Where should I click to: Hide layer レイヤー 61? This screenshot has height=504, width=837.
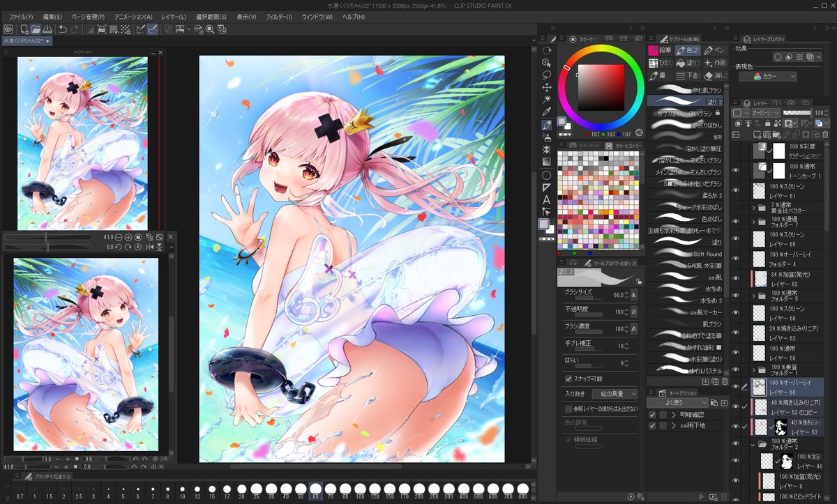(x=735, y=190)
